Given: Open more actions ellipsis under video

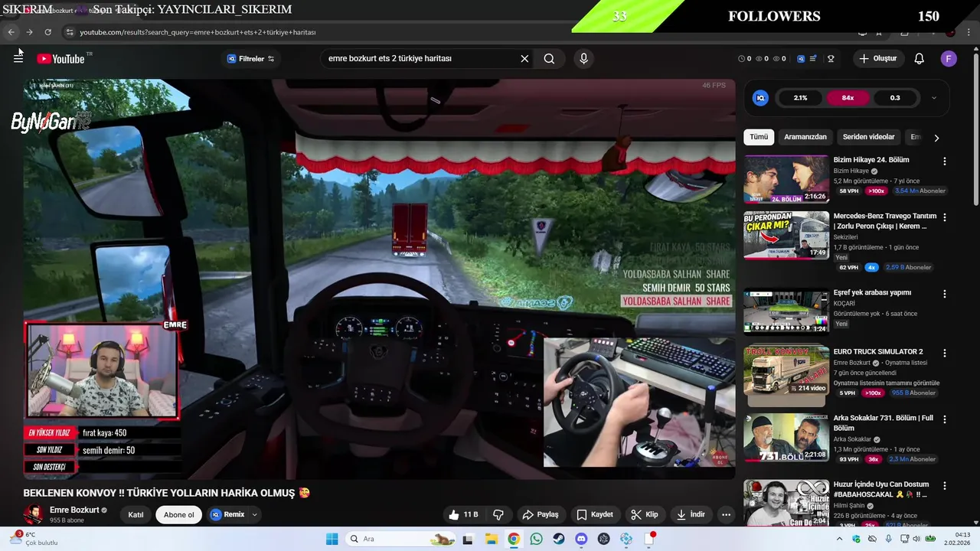Looking at the screenshot, I should pos(726,514).
